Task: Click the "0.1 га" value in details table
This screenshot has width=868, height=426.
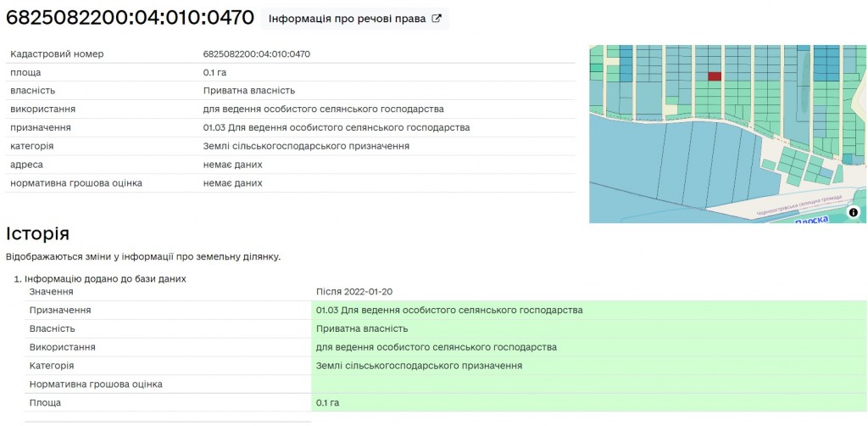Action: [214, 73]
